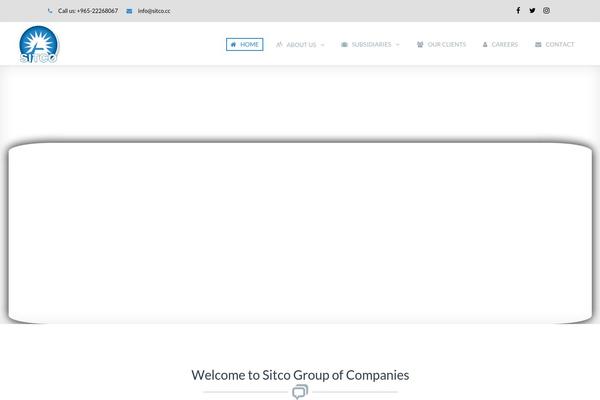Click the house icon in Home menu
The width and height of the screenshot is (600, 400).
233,44
